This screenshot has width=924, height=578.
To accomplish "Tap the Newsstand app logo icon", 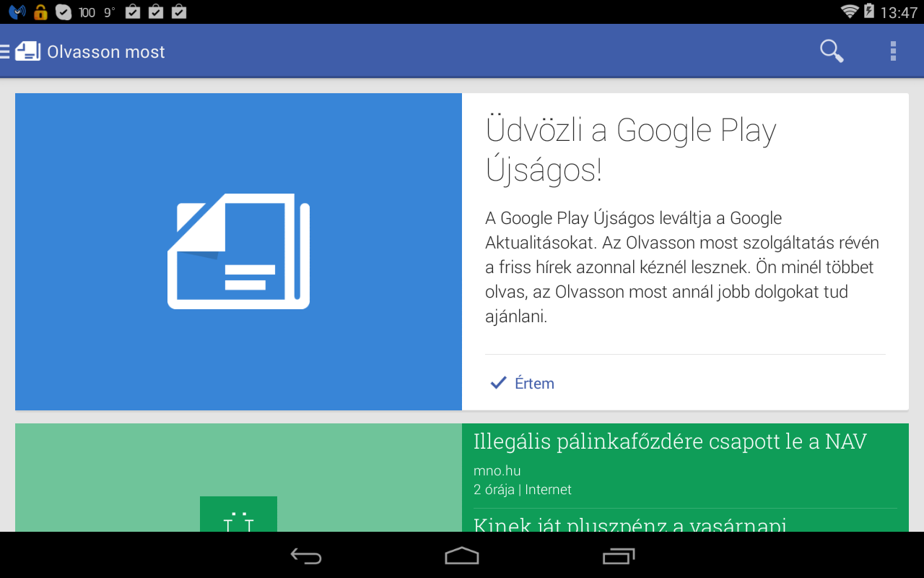I will click(28, 51).
